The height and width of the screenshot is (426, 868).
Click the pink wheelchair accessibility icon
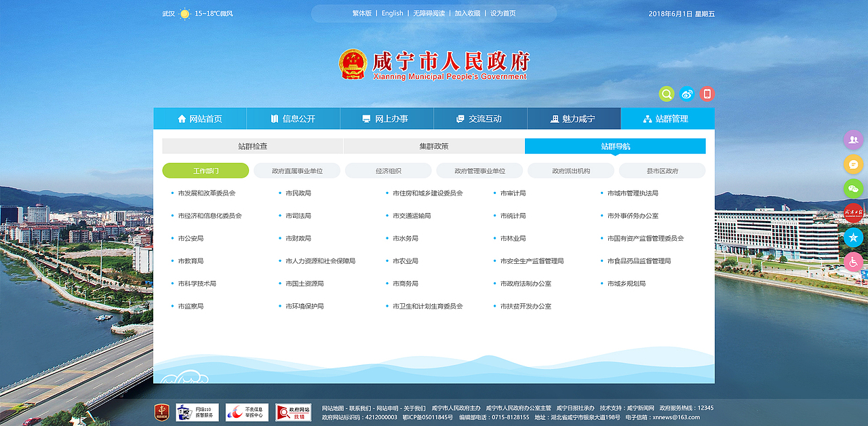(853, 262)
